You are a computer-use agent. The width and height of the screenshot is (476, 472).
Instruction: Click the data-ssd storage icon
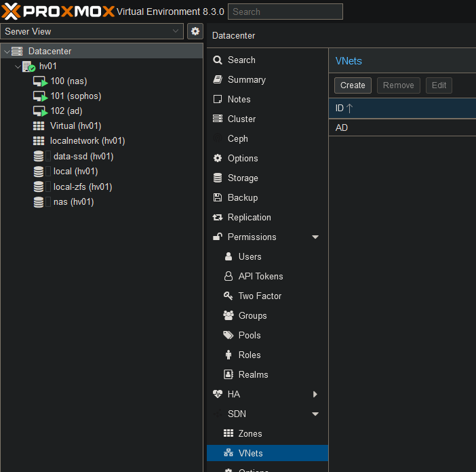[x=39, y=156]
